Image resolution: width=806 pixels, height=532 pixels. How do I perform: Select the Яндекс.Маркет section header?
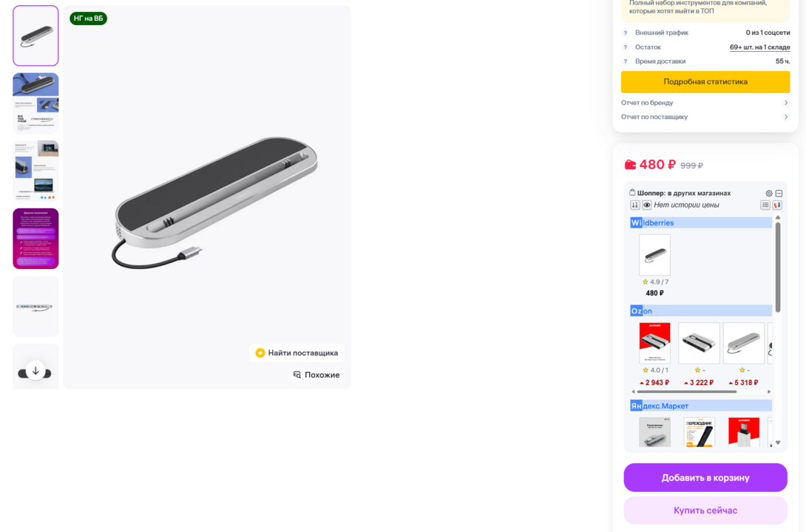pos(700,405)
